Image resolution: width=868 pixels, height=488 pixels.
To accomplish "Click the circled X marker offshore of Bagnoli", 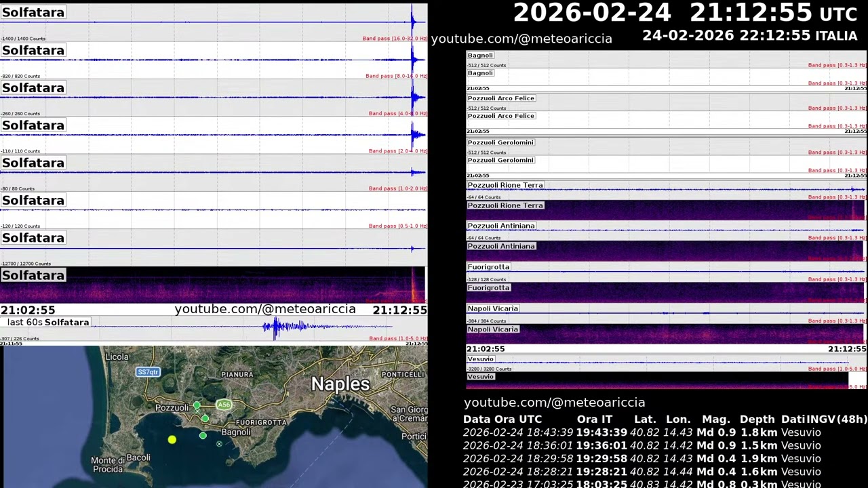I will click(x=219, y=444).
